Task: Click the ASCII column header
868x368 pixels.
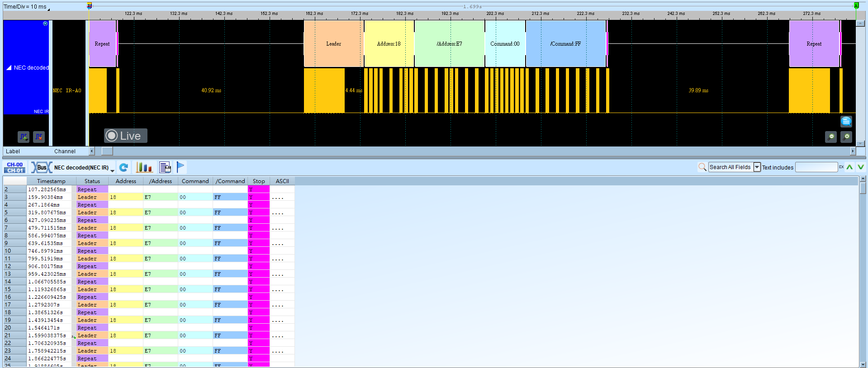Action: coord(282,181)
